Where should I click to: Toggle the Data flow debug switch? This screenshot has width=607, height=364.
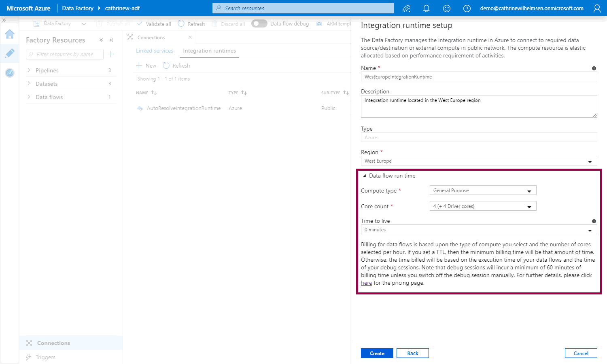coord(259,24)
